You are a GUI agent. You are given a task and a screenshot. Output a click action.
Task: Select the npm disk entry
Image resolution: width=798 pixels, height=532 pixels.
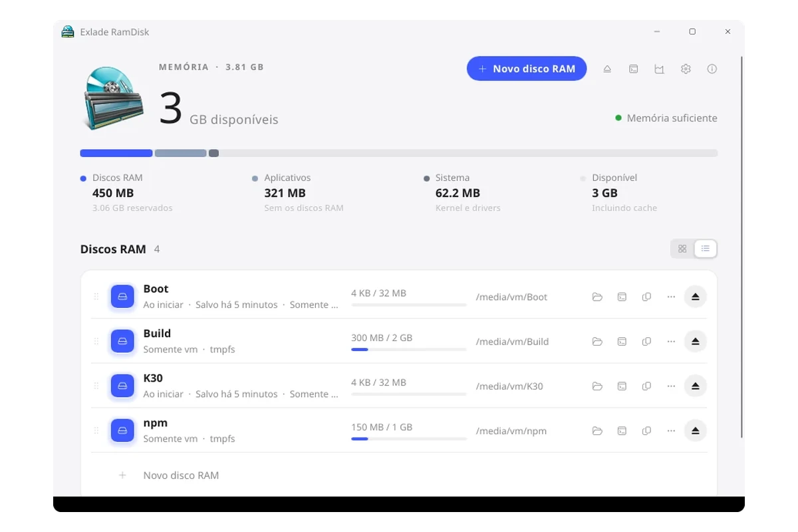[x=399, y=430]
